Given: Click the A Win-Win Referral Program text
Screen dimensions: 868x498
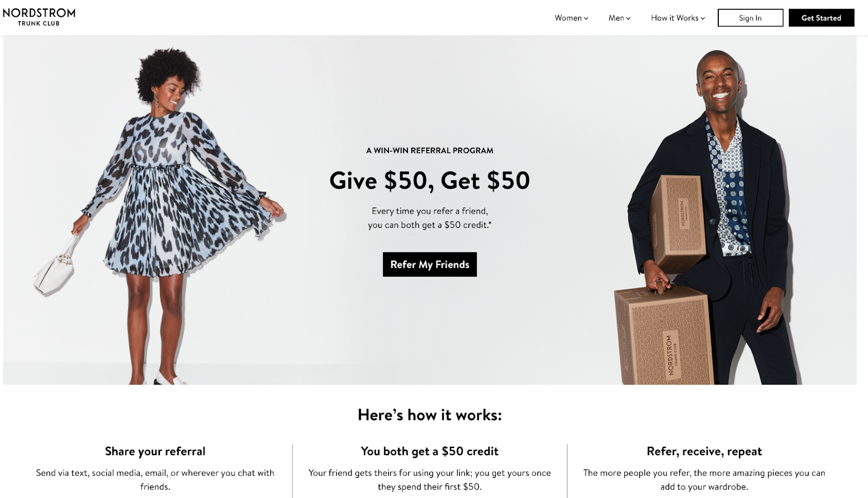Looking at the screenshot, I should click(x=430, y=150).
